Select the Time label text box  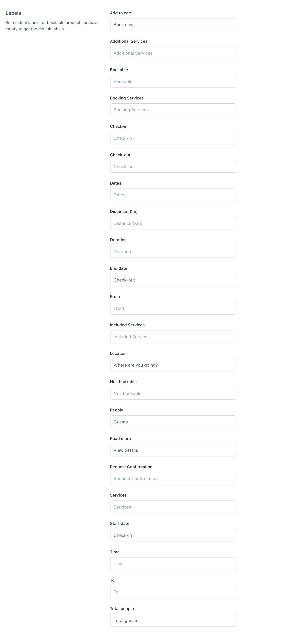(x=173, y=564)
